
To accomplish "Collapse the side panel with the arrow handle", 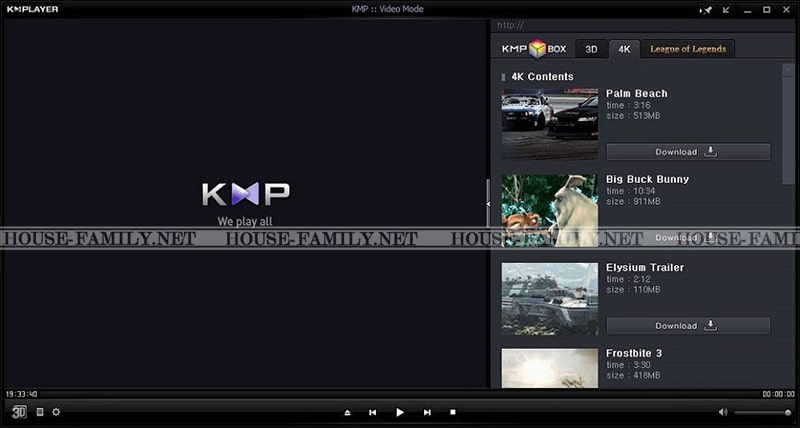I will [x=488, y=204].
